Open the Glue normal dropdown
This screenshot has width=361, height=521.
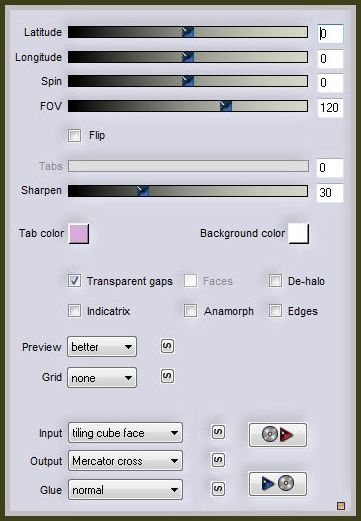(x=125, y=489)
